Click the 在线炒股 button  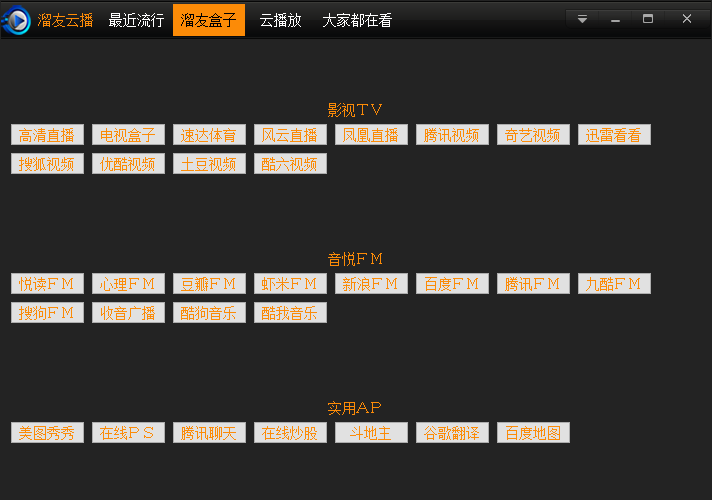point(290,433)
